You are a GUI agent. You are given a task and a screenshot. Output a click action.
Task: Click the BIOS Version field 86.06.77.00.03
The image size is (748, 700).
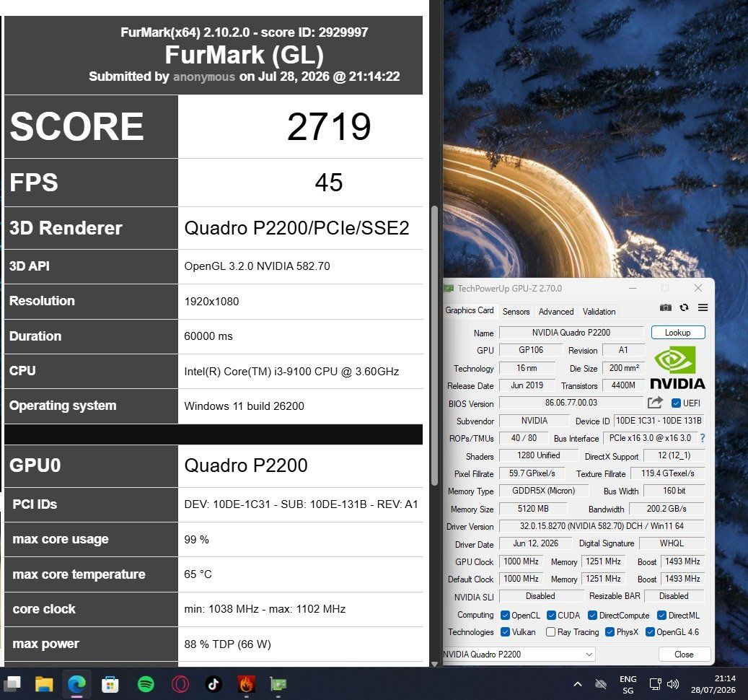point(571,403)
